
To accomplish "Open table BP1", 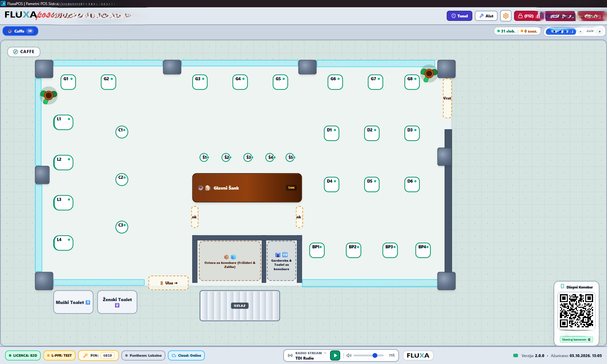I will coord(317,250).
